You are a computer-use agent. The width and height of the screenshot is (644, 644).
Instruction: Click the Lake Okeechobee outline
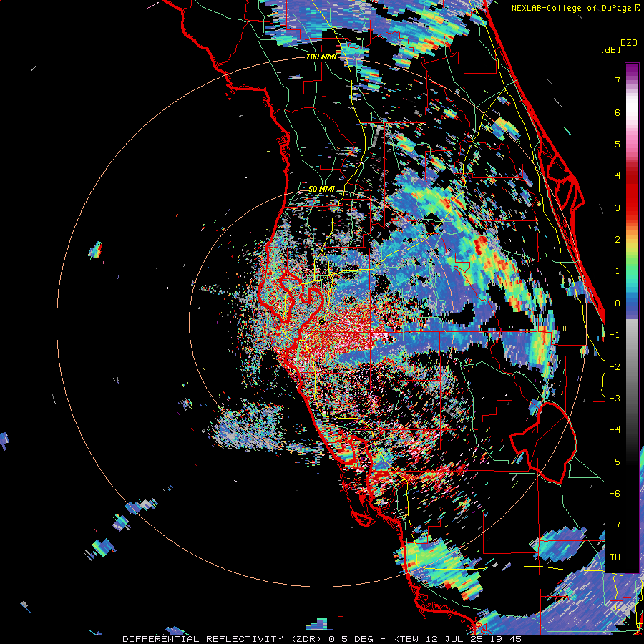coord(543,443)
